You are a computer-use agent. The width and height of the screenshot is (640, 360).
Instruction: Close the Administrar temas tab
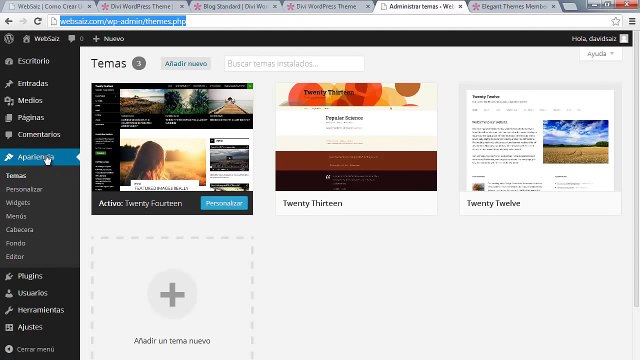[460, 7]
